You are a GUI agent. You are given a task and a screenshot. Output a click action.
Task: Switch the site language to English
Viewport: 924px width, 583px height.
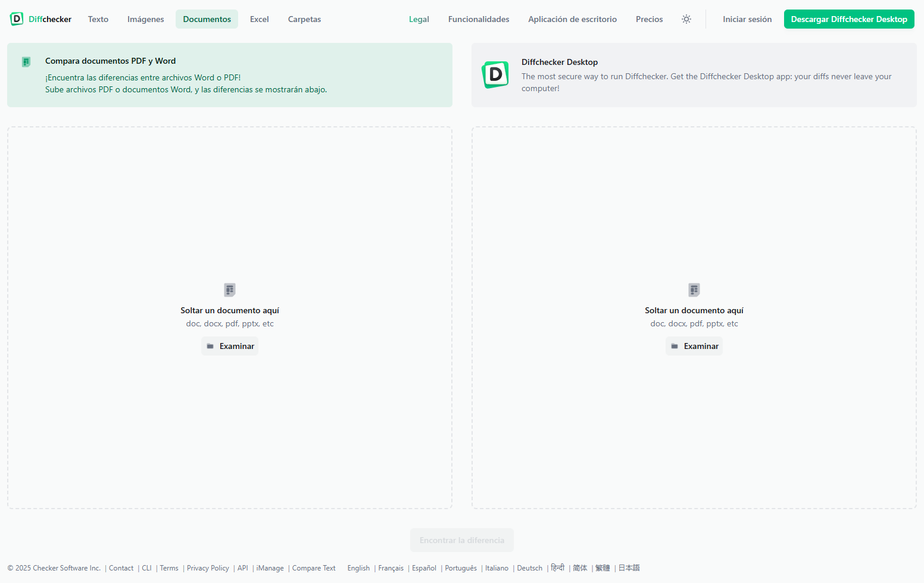click(358, 568)
